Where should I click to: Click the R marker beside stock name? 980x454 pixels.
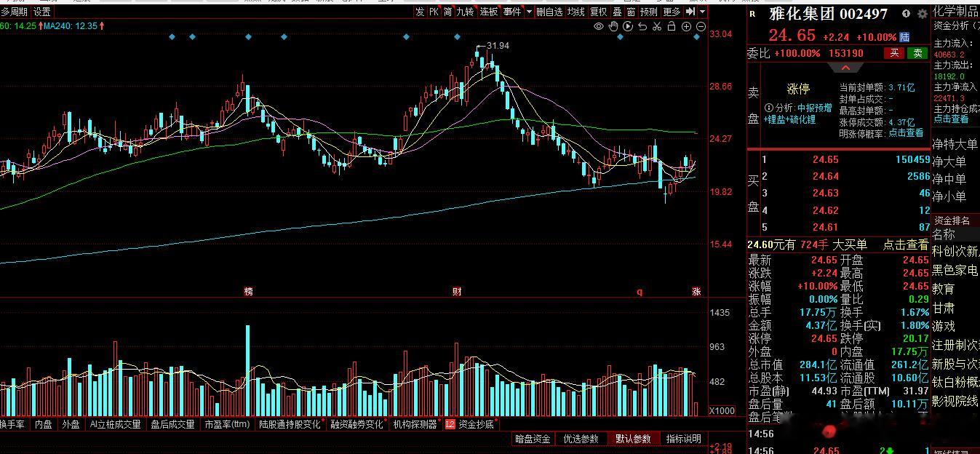coord(752,13)
